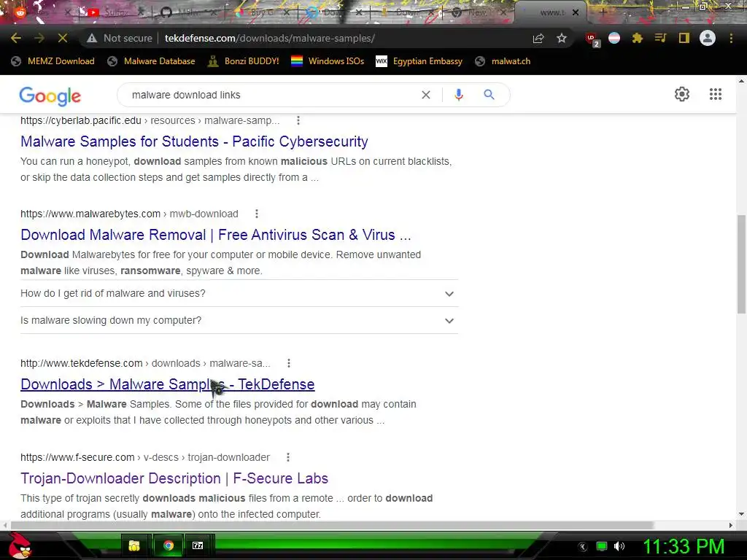Toggle the browser side panel
The width and height of the screenshot is (747, 560).
coord(684,38)
